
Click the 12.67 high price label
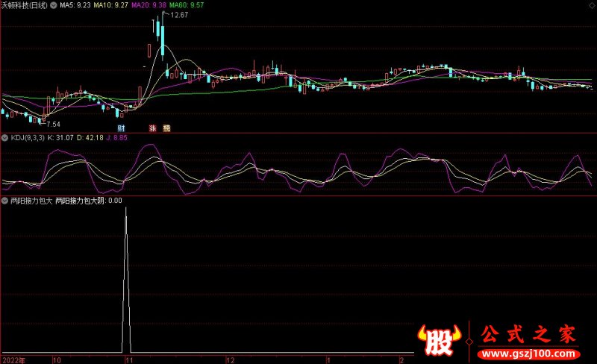pos(178,15)
